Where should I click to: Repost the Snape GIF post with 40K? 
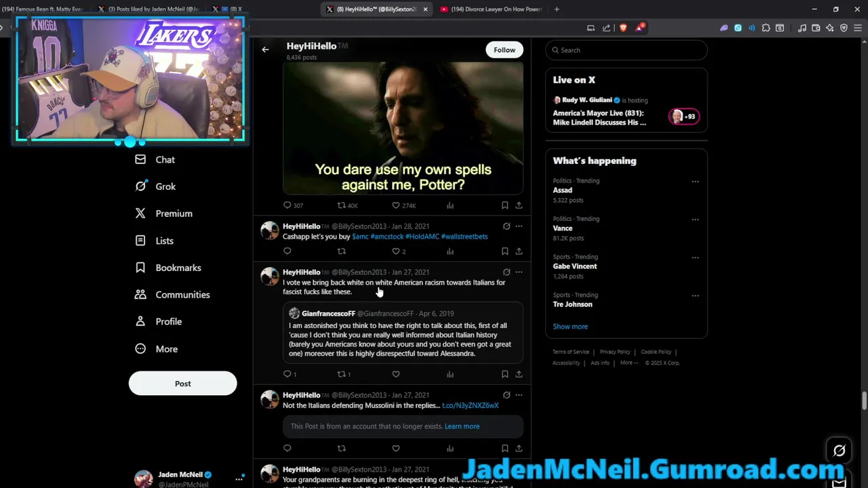[342, 205]
